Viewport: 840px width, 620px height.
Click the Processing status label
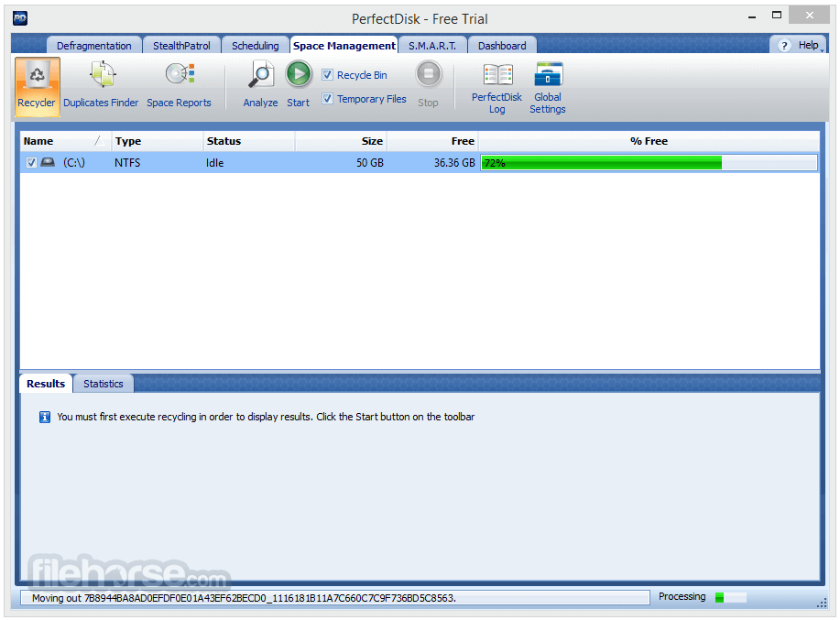point(682,596)
